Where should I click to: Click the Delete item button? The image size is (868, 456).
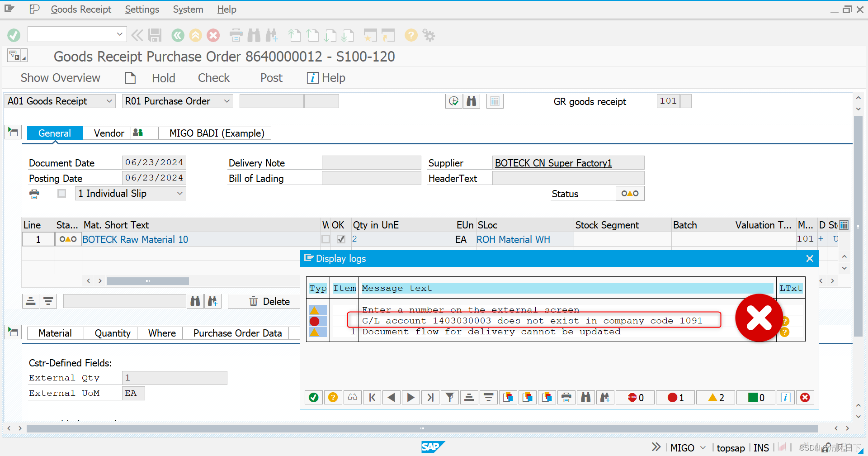pos(269,301)
